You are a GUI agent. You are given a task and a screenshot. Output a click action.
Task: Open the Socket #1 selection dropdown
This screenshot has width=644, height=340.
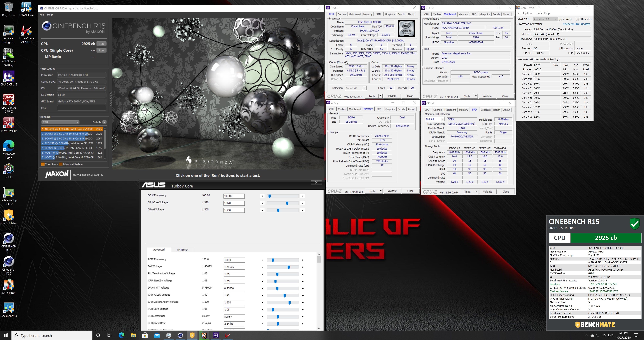point(356,88)
